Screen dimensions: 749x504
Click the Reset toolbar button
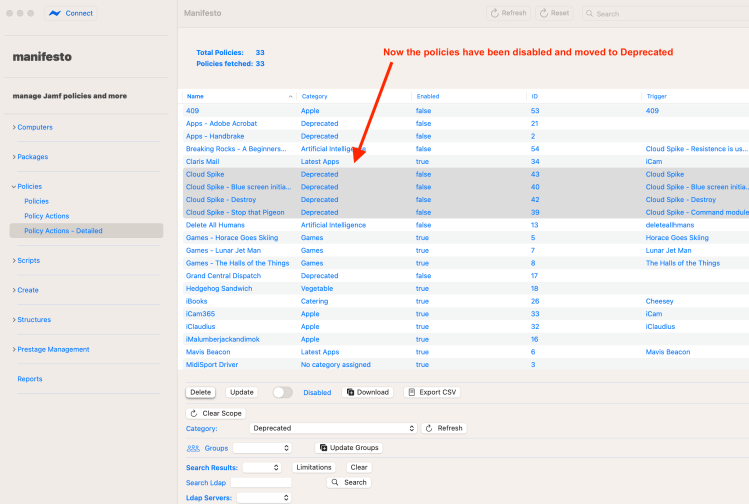point(555,13)
